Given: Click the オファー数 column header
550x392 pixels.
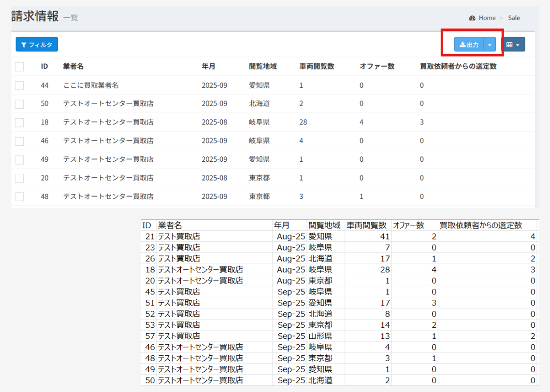Looking at the screenshot, I should (376, 67).
